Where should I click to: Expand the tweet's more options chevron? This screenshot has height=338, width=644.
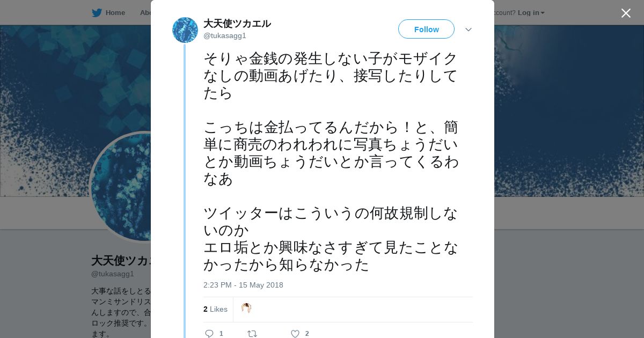[469, 30]
